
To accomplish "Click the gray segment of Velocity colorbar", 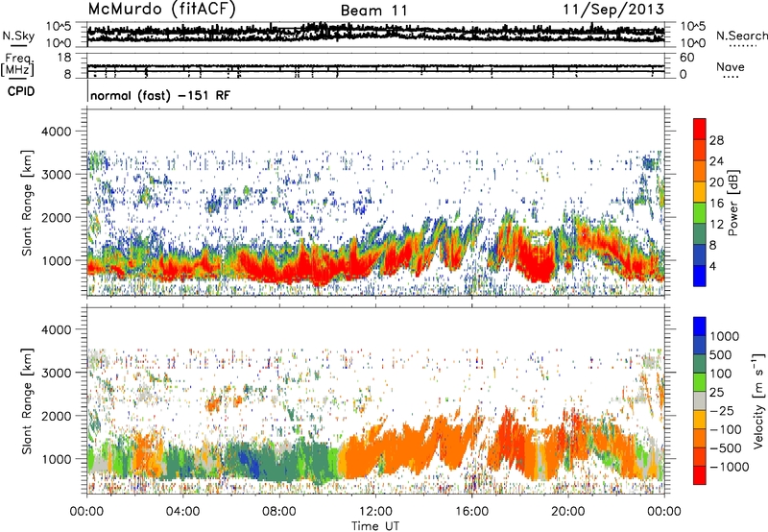I will [700, 401].
